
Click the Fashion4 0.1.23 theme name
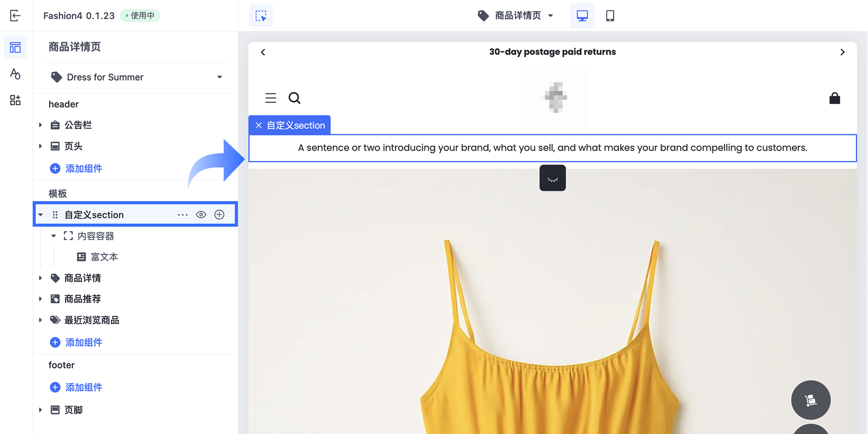[79, 16]
